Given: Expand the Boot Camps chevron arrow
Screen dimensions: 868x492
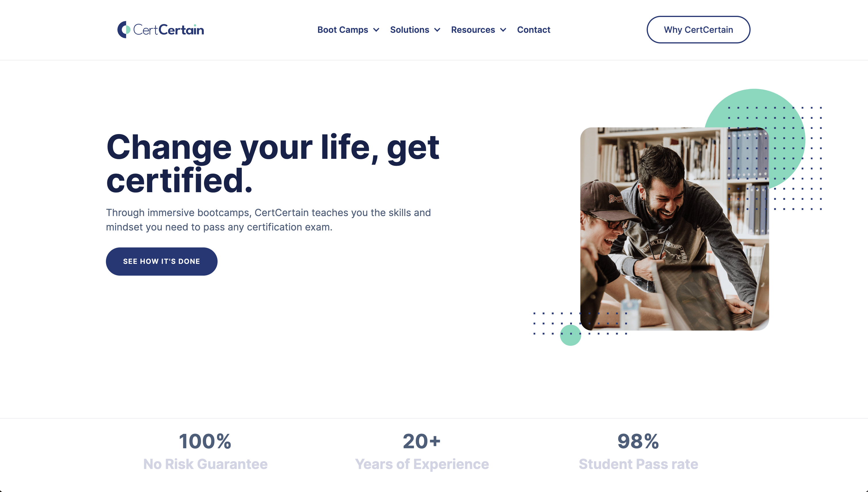Looking at the screenshot, I should point(376,30).
